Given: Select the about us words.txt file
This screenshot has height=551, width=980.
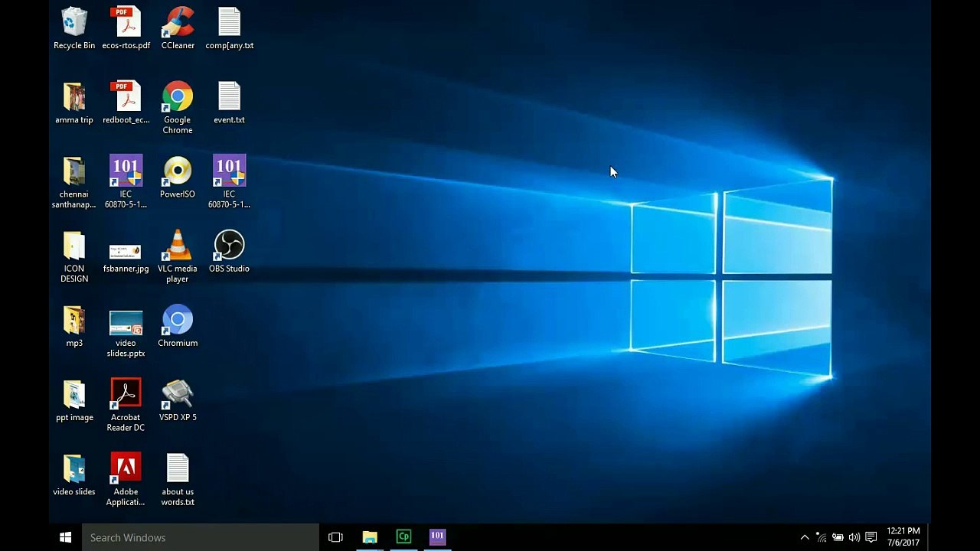Looking at the screenshot, I should [178, 480].
